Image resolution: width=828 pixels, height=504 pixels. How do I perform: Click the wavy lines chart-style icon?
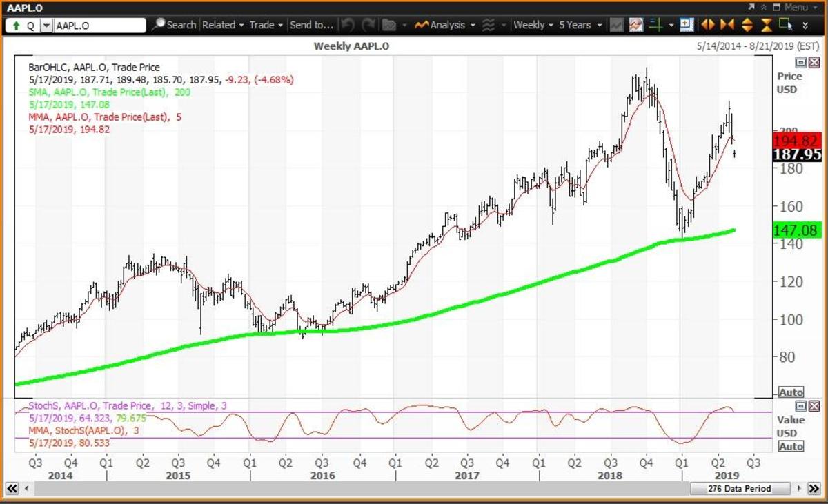tap(489, 25)
